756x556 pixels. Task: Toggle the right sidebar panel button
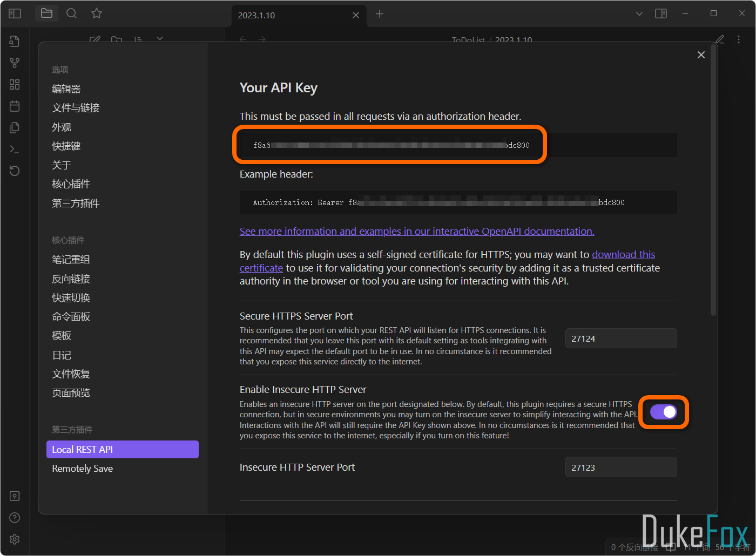click(661, 13)
